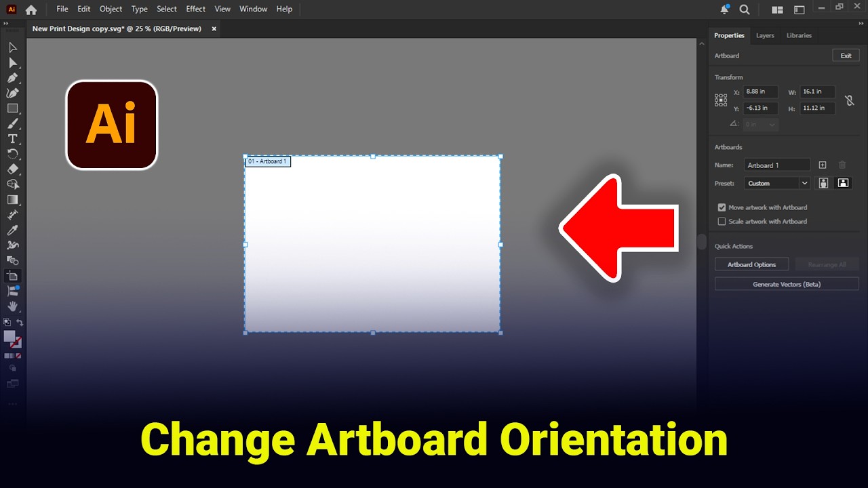Image resolution: width=868 pixels, height=488 pixels.
Task: Swap fill and stroke colors icon
Action: [x=20, y=323]
